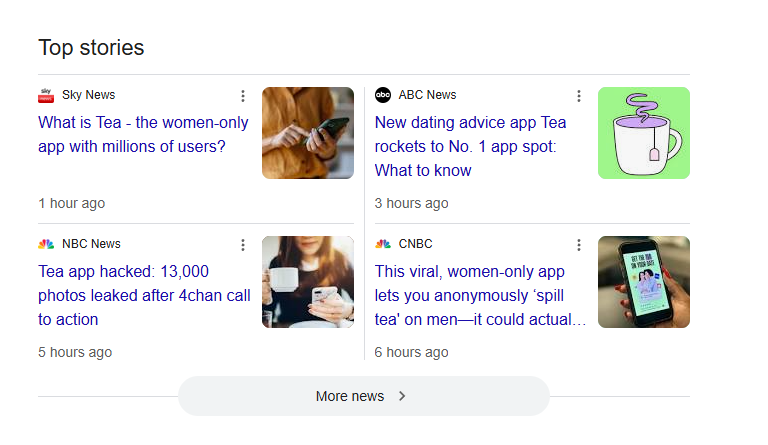The width and height of the screenshot is (768, 445).
Task: Open three-dot menu for NBC News story
Action: point(243,245)
